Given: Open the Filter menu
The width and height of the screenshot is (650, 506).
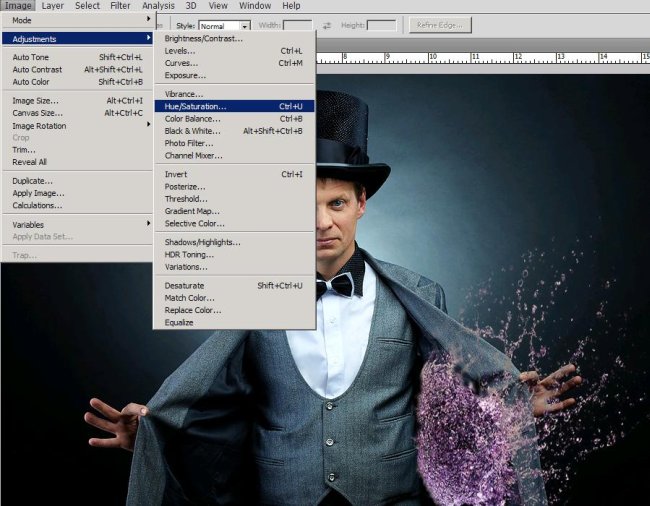Looking at the screenshot, I should tap(120, 5).
